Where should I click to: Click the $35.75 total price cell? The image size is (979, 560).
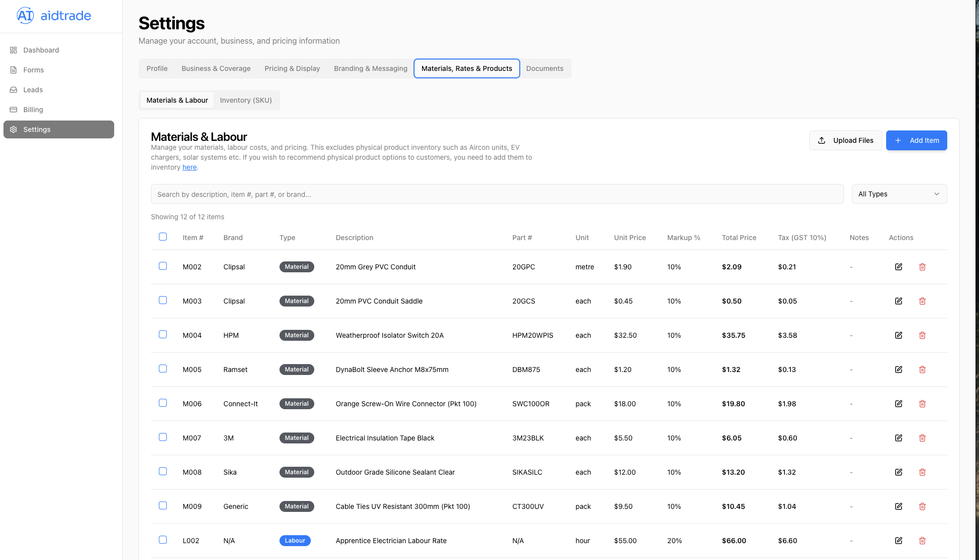point(733,335)
